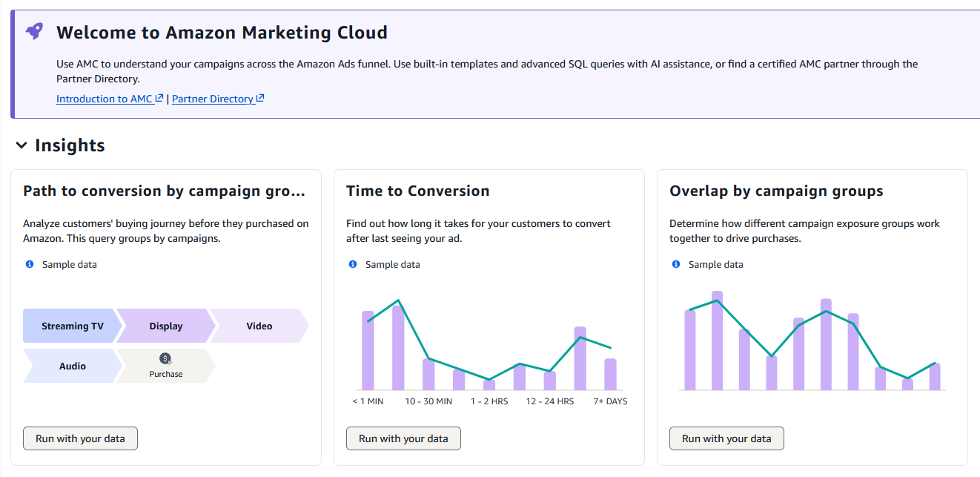Click the external-link icon next to Introduction to AMC
980x477 pixels.
pos(159,98)
